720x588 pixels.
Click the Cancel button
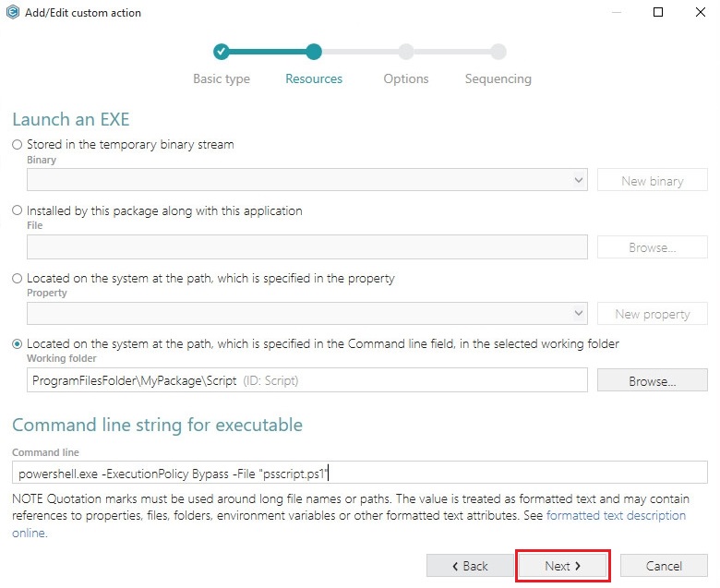(x=664, y=566)
